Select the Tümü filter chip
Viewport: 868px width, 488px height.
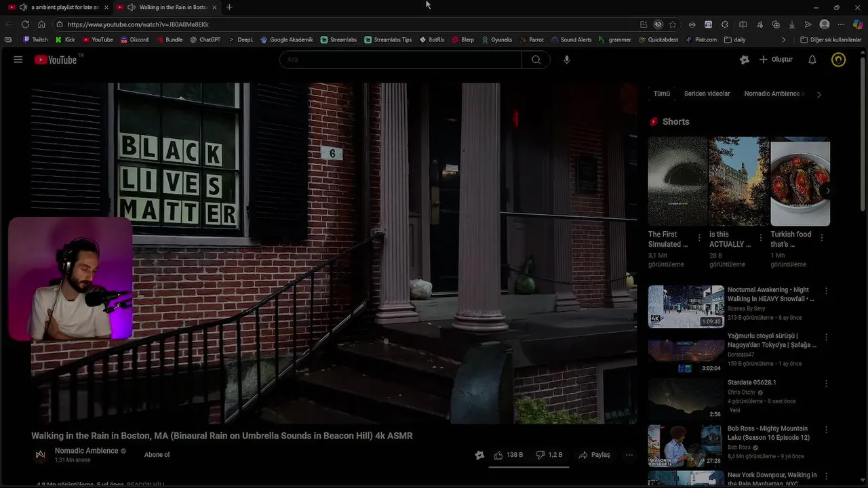pos(661,94)
